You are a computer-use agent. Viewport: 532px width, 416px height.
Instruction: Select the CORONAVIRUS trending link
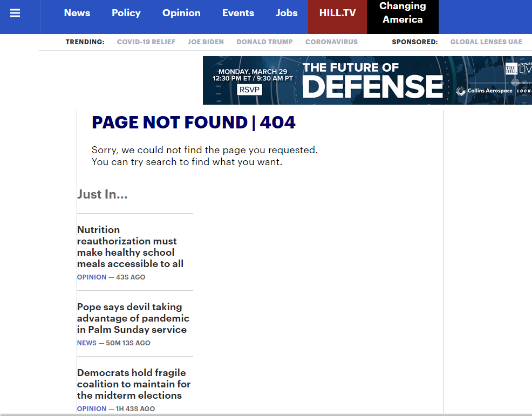(331, 42)
